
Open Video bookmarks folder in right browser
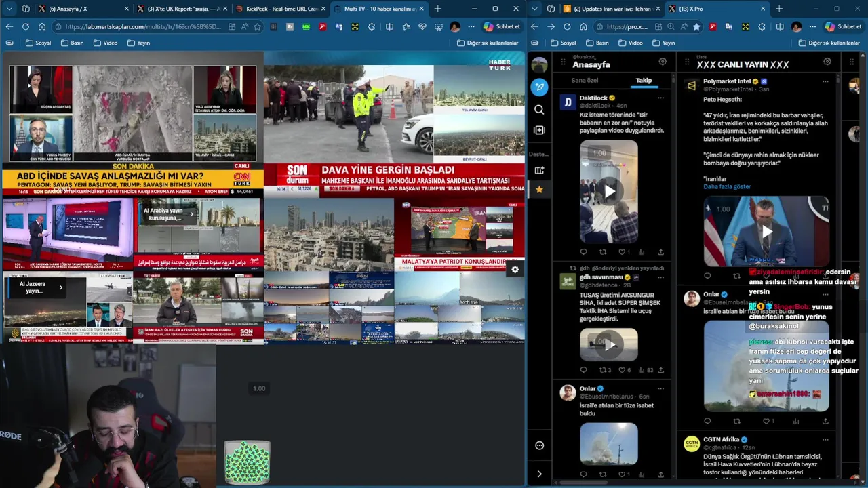coord(630,43)
